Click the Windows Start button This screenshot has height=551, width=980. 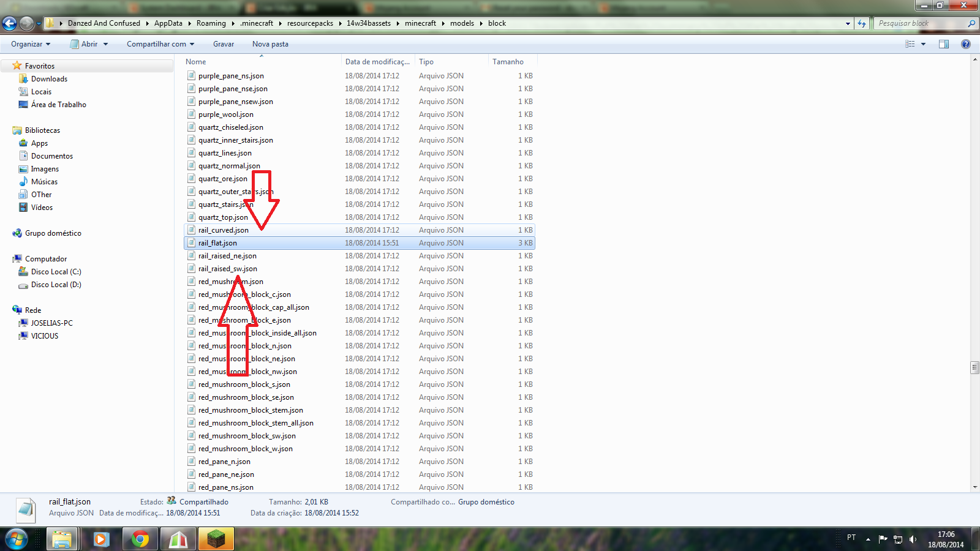point(17,539)
